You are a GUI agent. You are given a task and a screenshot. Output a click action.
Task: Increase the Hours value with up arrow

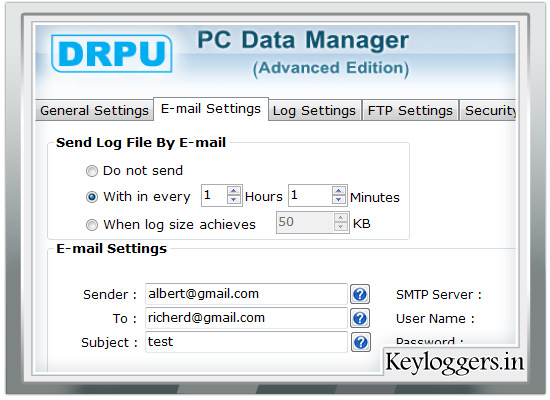234,191
